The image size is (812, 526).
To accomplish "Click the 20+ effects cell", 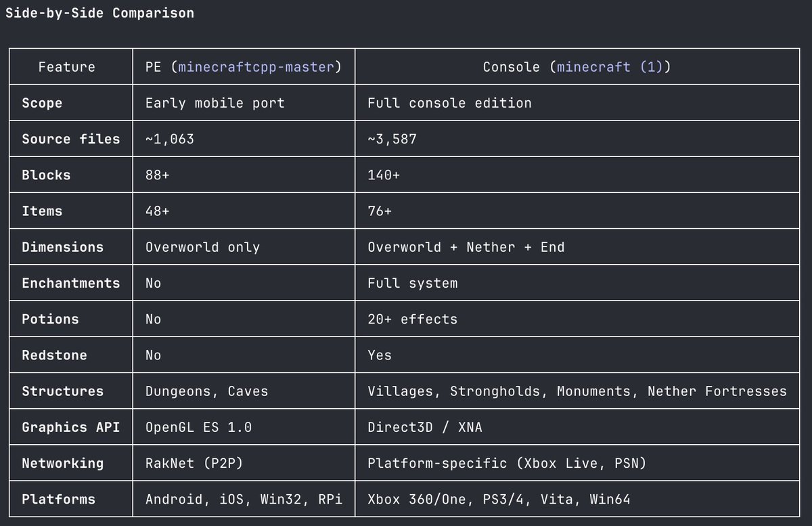I will click(x=412, y=319).
